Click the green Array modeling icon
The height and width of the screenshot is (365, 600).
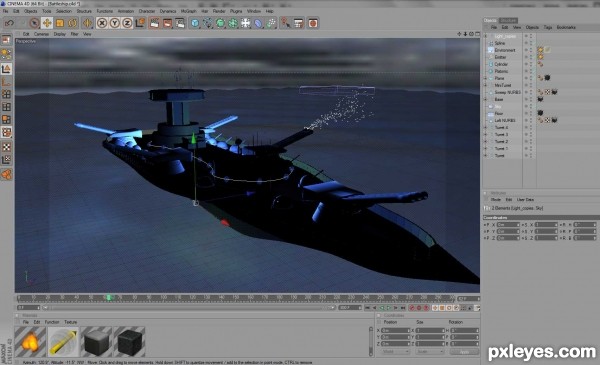coord(233,23)
